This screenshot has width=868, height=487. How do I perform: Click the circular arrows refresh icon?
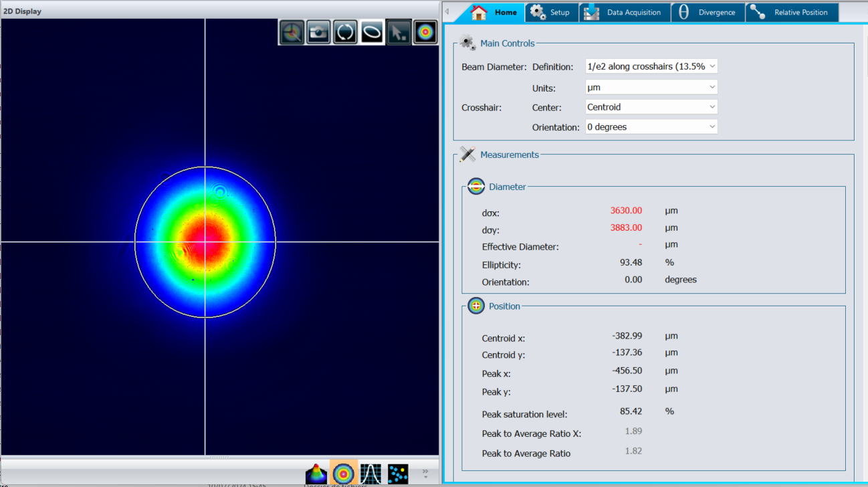(x=345, y=32)
